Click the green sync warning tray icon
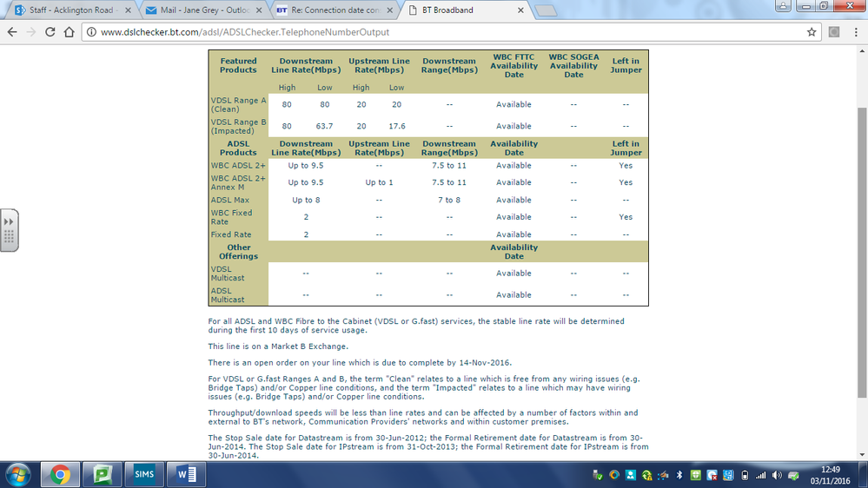Image resolution: width=868 pixels, height=488 pixels. 646,475
